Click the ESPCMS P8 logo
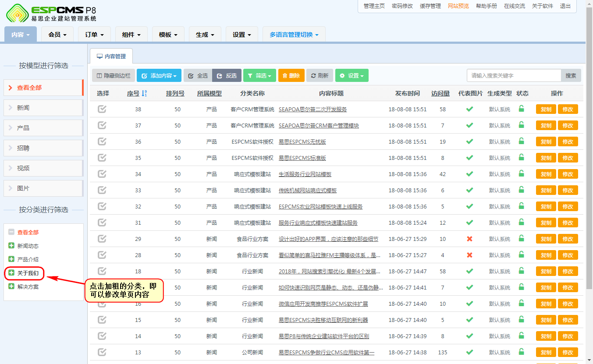This screenshot has width=593, height=364. [51, 13]
